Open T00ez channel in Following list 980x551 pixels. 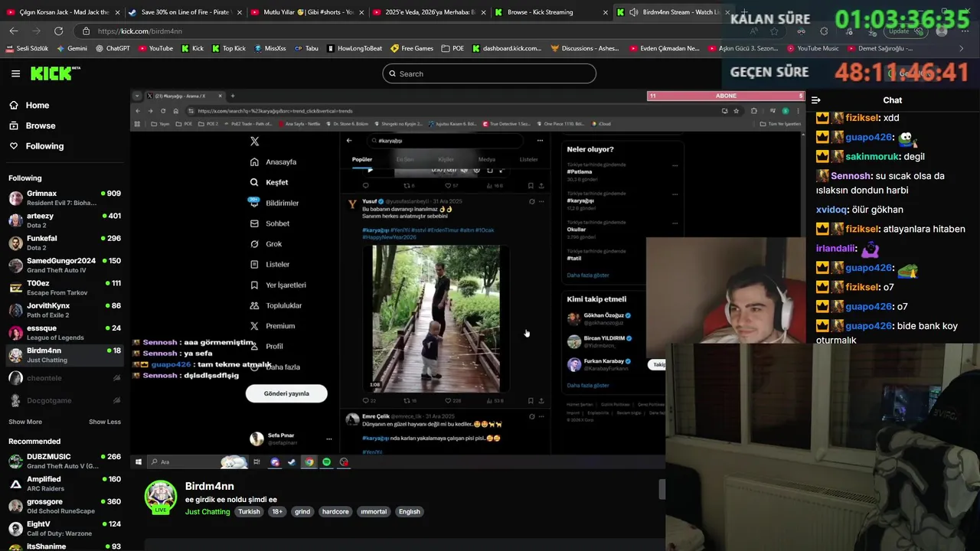[64, 288]
